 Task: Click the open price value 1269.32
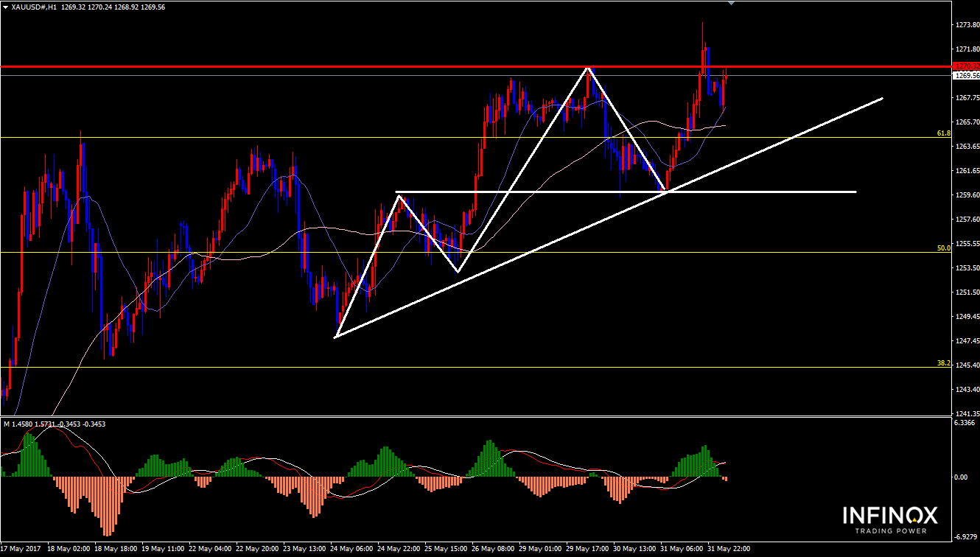coord(74,6)
